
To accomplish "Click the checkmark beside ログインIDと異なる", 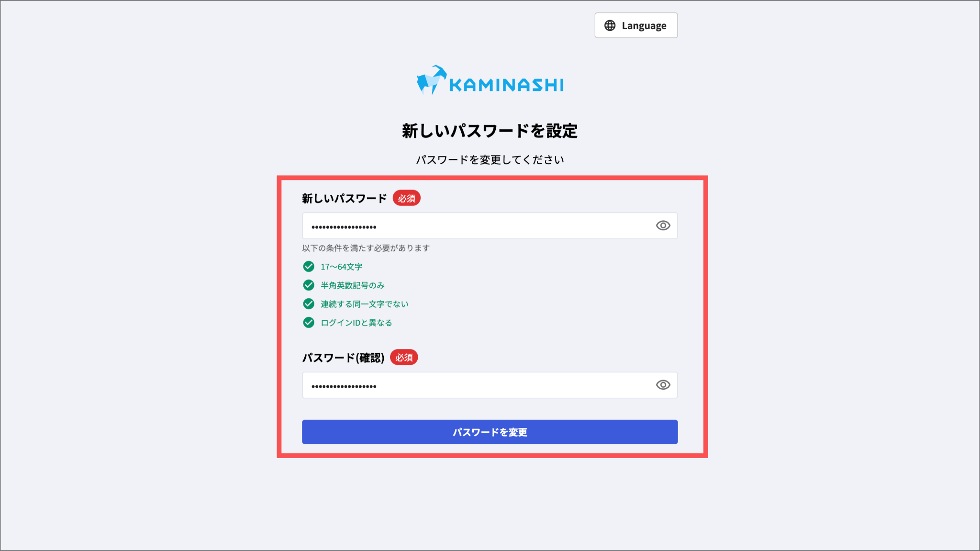I will pos(309,323).
